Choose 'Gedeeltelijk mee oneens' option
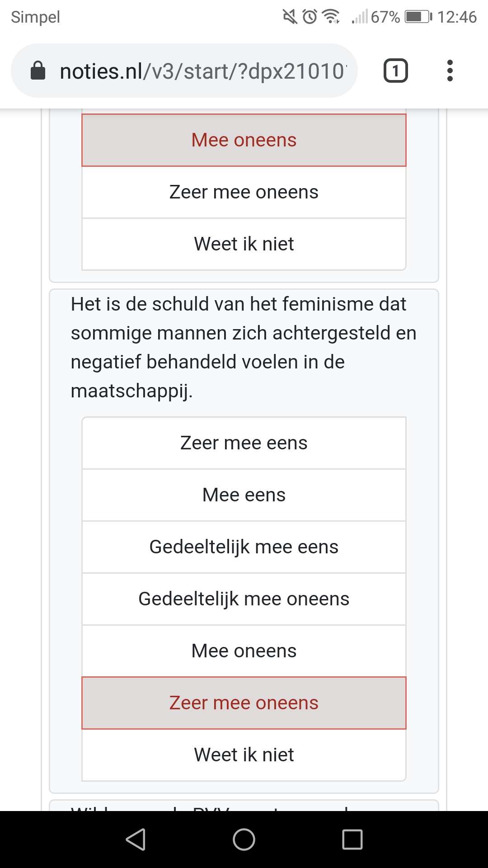Screen dimensions: 488x868 (x=244, y=599)
